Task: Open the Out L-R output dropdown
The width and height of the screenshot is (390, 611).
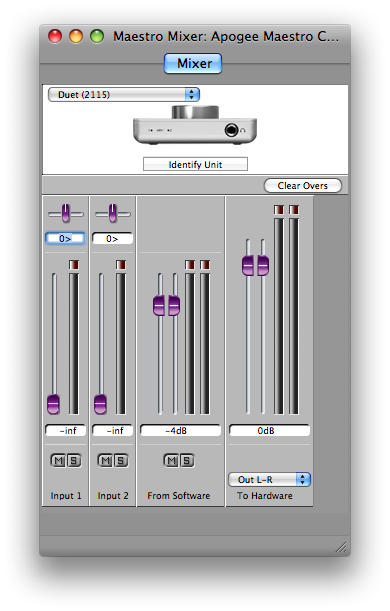Action: (269, 480)
